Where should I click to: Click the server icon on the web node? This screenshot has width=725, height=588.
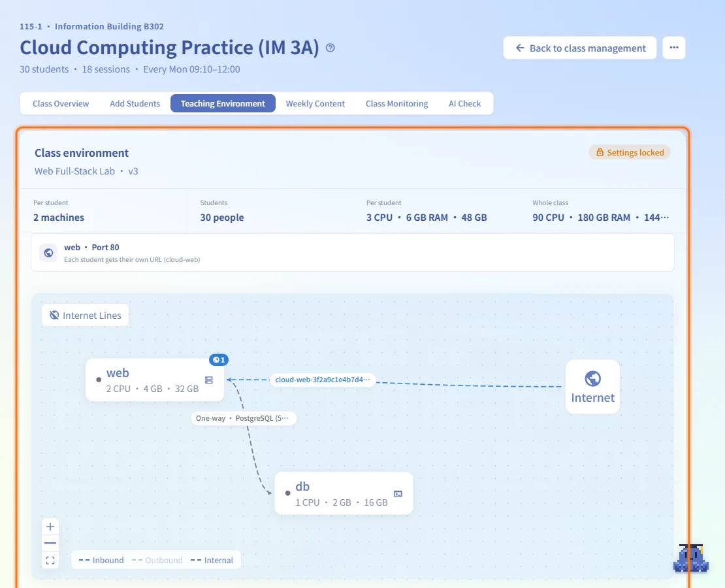[209, 380]
